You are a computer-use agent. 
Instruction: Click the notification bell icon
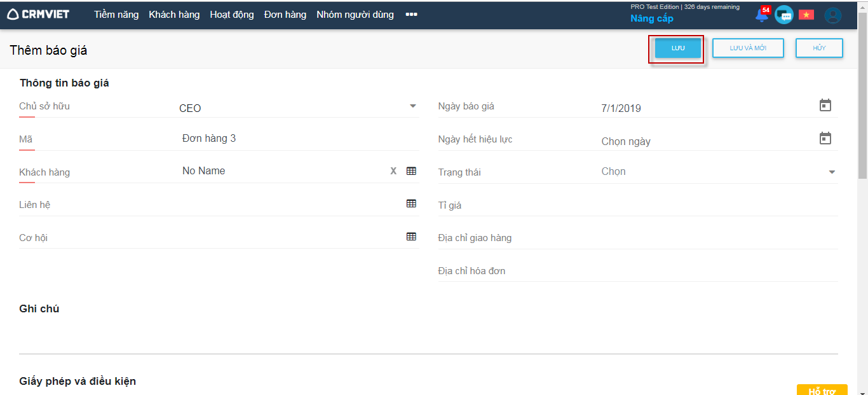point(761,15)
